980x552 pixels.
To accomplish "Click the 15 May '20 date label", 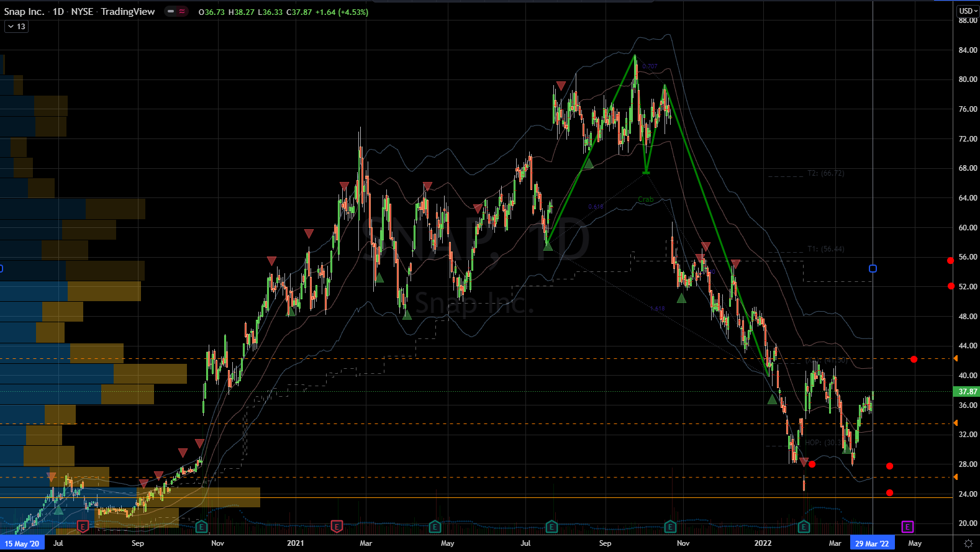I will point(22,543).
